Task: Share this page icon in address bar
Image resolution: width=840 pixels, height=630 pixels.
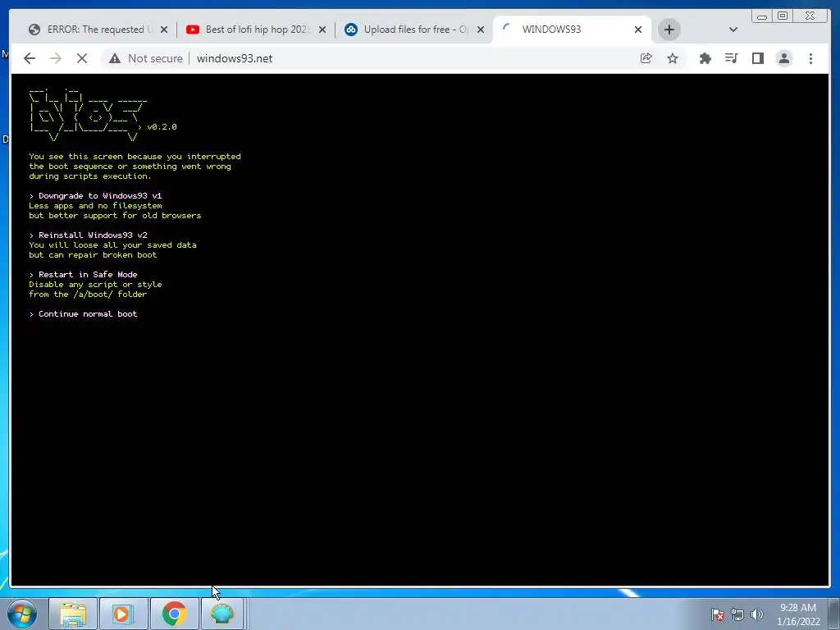Action: pos(646,58)
